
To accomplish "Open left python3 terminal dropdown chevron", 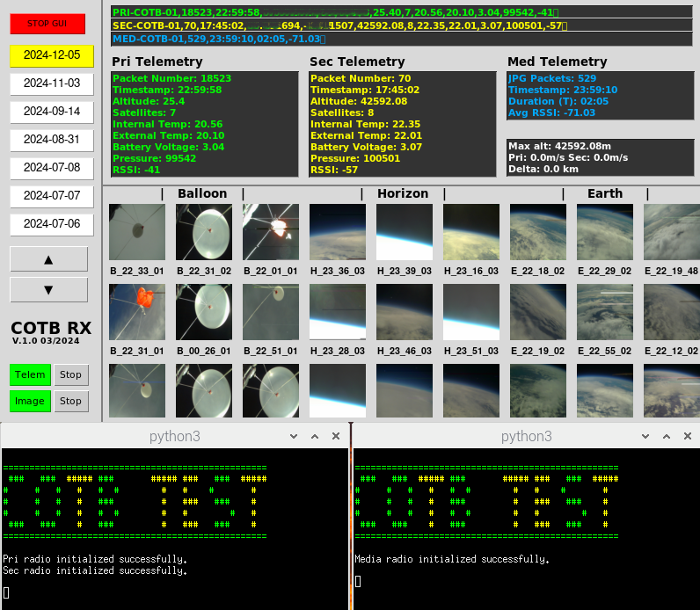I will coord(294,437).
